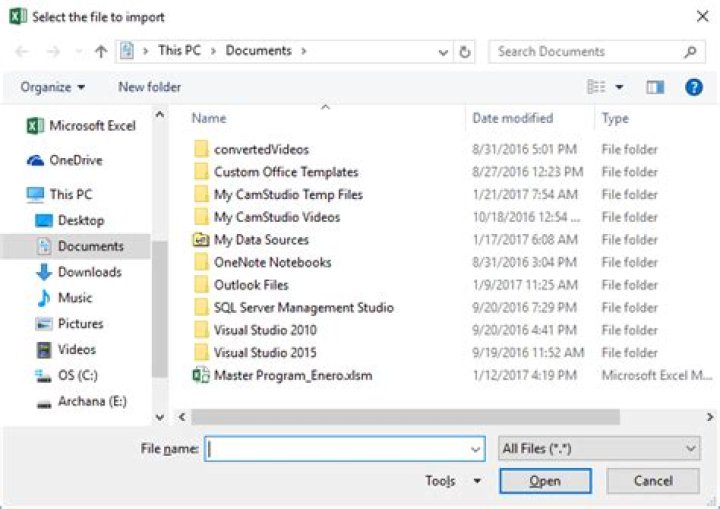Select the Master Program_Enero.xlsm Excel file icon
Screen dimensions: 720x509
click(x=201, y=375)
